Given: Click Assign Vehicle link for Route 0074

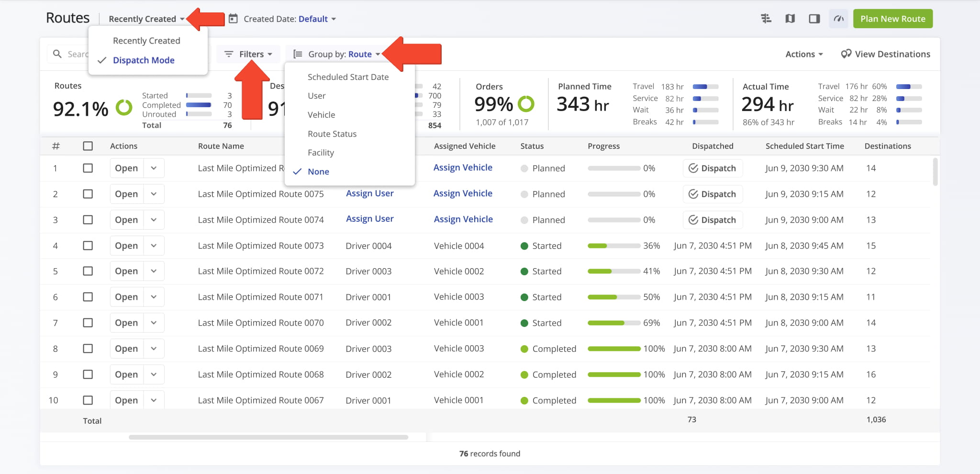Looking at the screenshot, I should 463,219.
